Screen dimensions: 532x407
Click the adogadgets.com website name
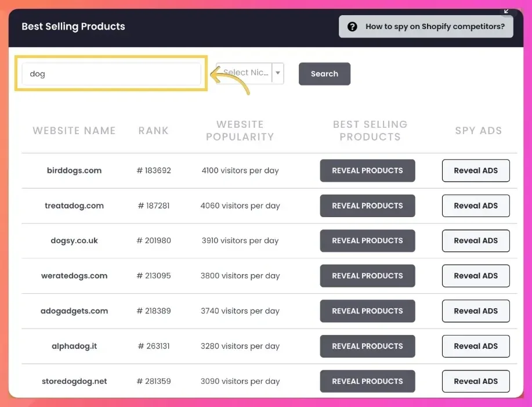74,311
